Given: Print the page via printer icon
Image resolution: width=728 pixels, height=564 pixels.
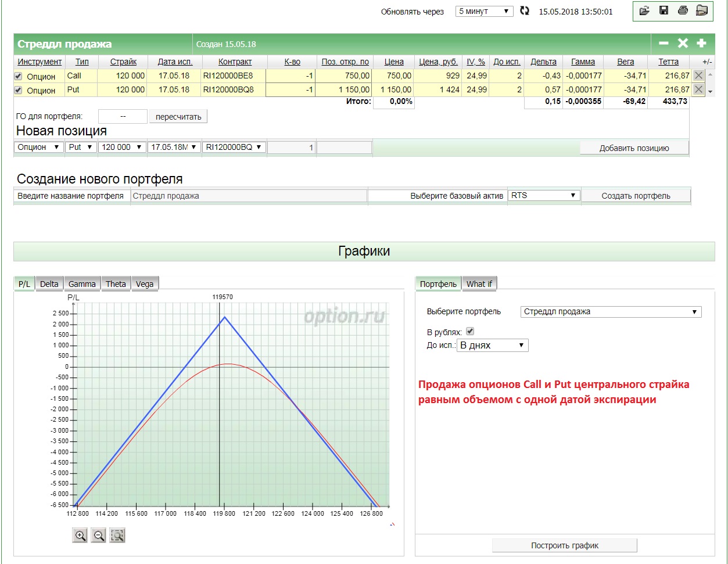Looking at the screenshot, I should coord(683,10).
